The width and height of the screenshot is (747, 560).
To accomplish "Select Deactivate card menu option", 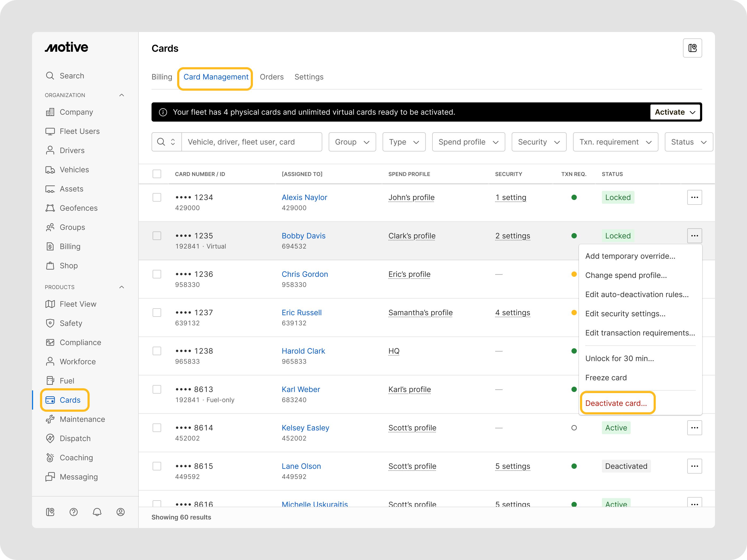I will [616, 403].
